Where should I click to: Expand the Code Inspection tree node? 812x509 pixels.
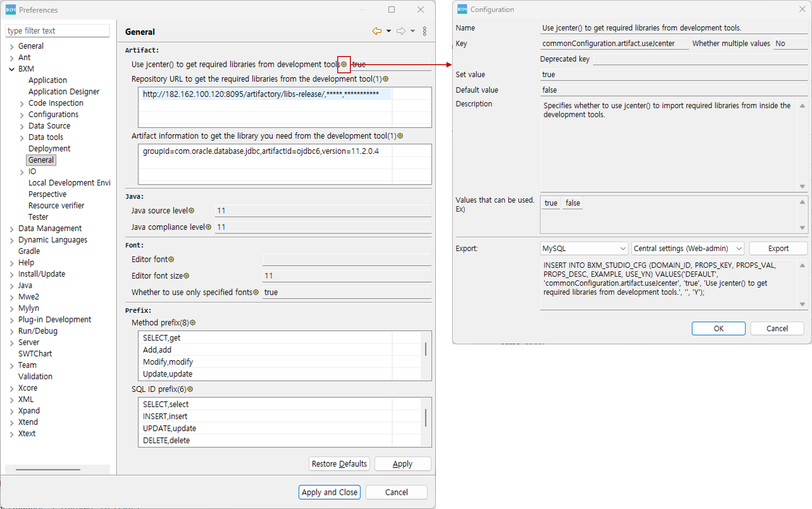click(22, 104)
